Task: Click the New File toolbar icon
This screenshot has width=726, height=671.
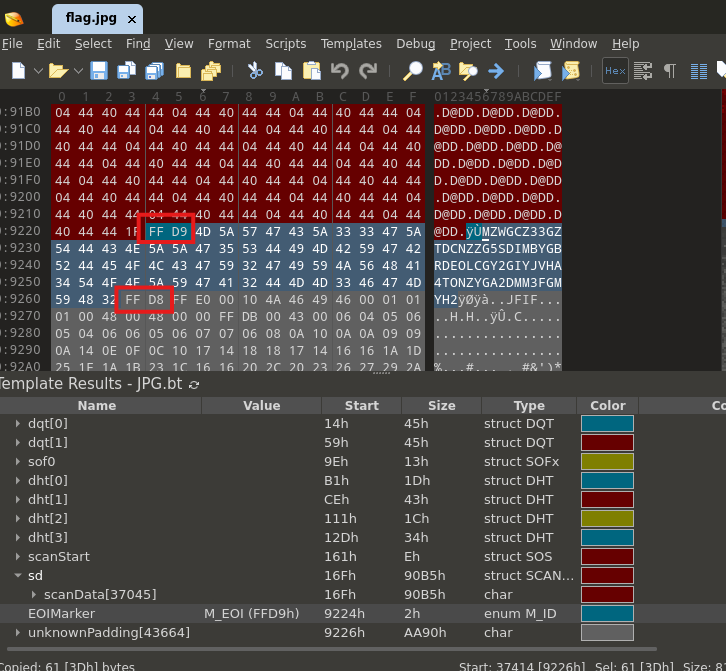Action: (x=19, y=71)
